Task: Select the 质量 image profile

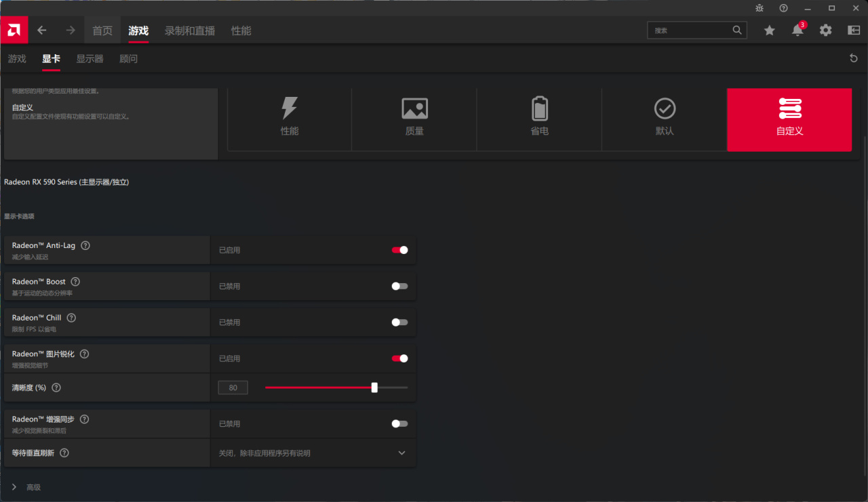Action: [x=414, y=119]
